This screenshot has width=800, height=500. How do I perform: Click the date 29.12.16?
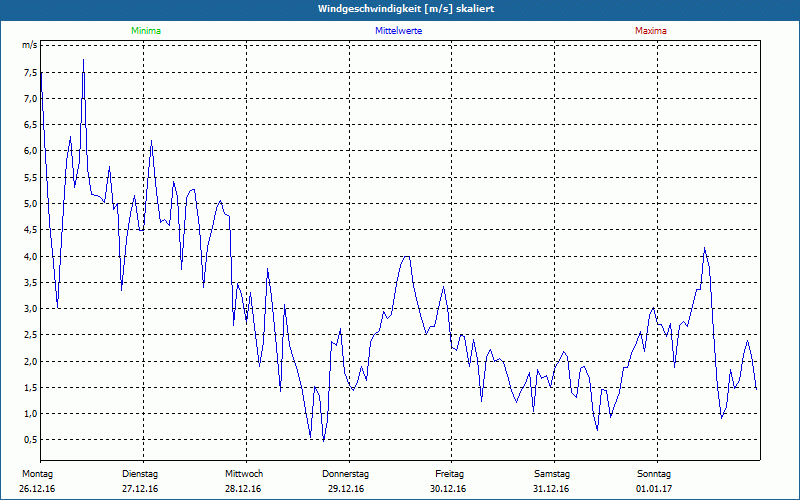[x=346, y=489]
